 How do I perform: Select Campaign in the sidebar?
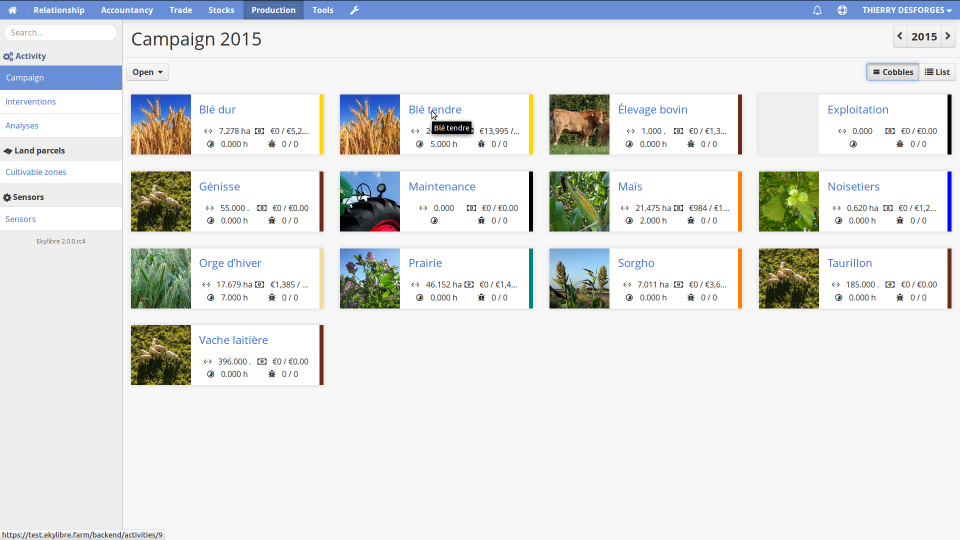[x=61, y=78]
